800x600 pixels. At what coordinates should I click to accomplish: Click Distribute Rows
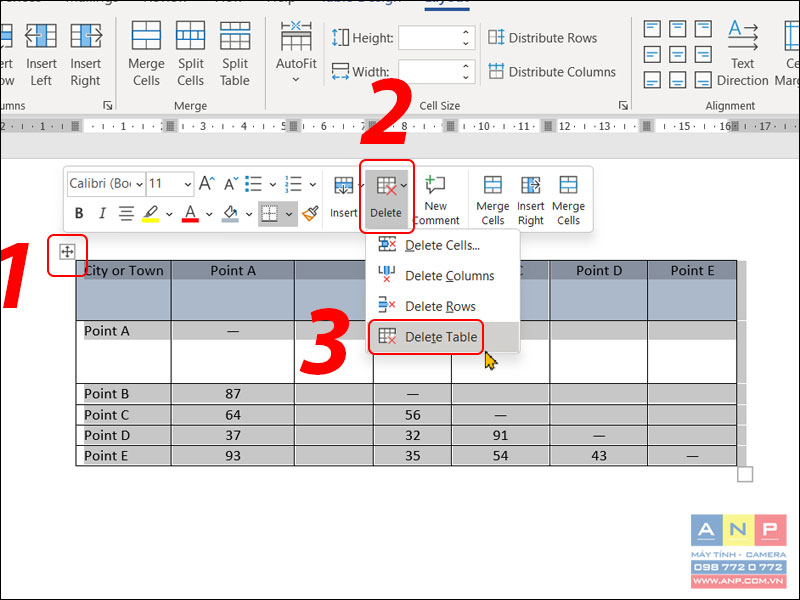542,38
